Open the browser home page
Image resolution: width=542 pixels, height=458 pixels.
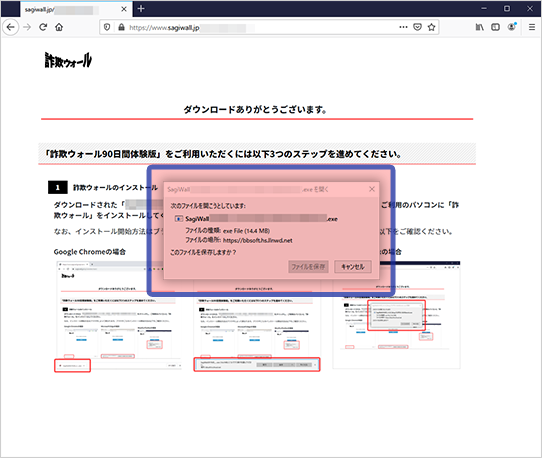pyautogui.click(x=59, y=27)
